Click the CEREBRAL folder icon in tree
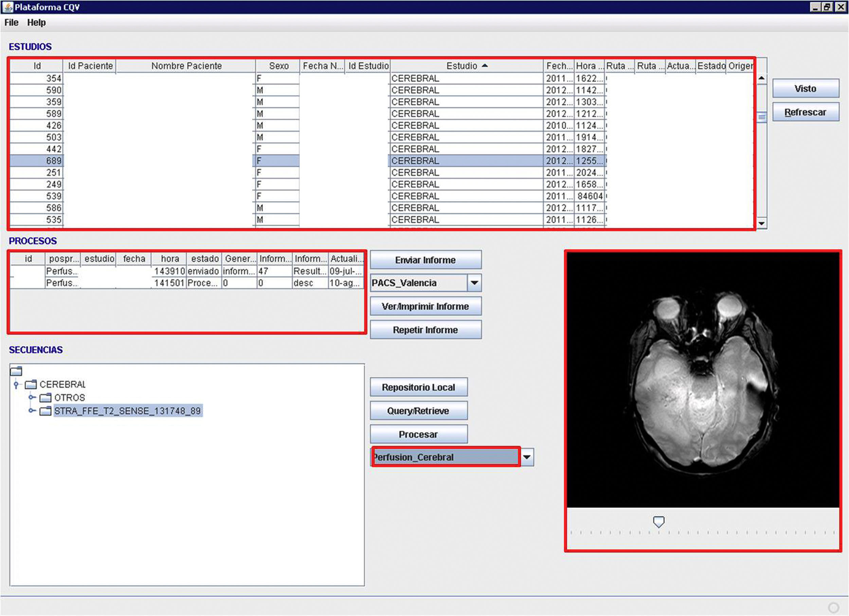Image resolution: width=849 pixels, height=616 pixels. (31, 384)
